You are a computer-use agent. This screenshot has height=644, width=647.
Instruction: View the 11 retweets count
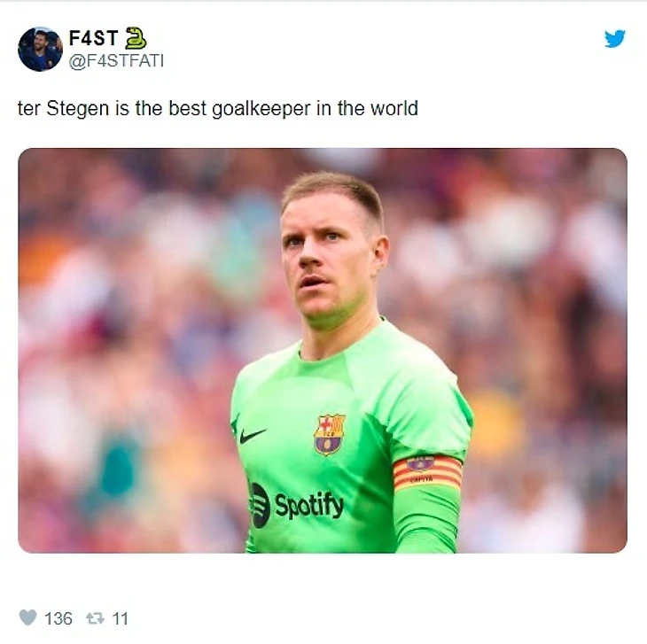pyautogui.click(x=120, y=618)
